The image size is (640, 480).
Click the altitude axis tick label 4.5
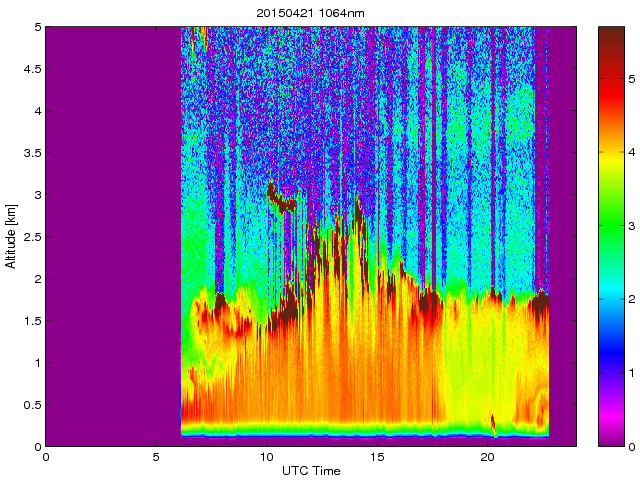click(x=30, y=70)
